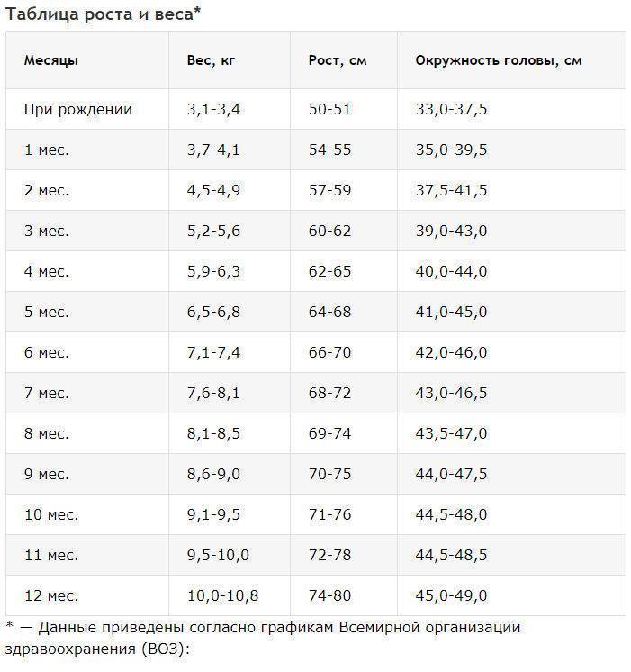Select the weight value '8,6-9,0'

coord(213,474)
